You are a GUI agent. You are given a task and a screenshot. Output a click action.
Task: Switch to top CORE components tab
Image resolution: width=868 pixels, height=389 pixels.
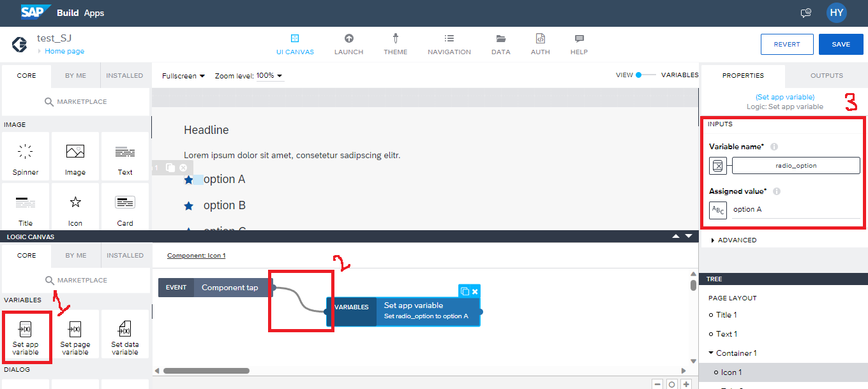pyautogui.click(x=26, y=76)
